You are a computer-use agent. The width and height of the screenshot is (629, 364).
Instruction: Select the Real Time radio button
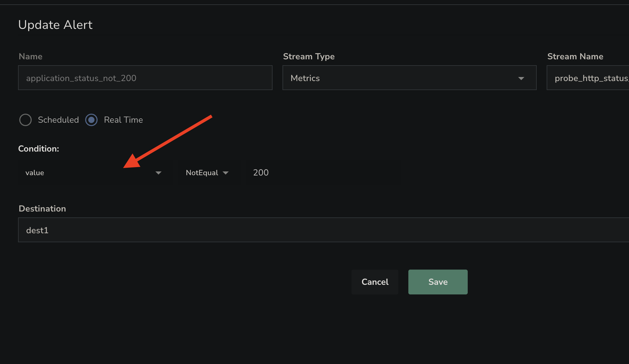point(91,120)
